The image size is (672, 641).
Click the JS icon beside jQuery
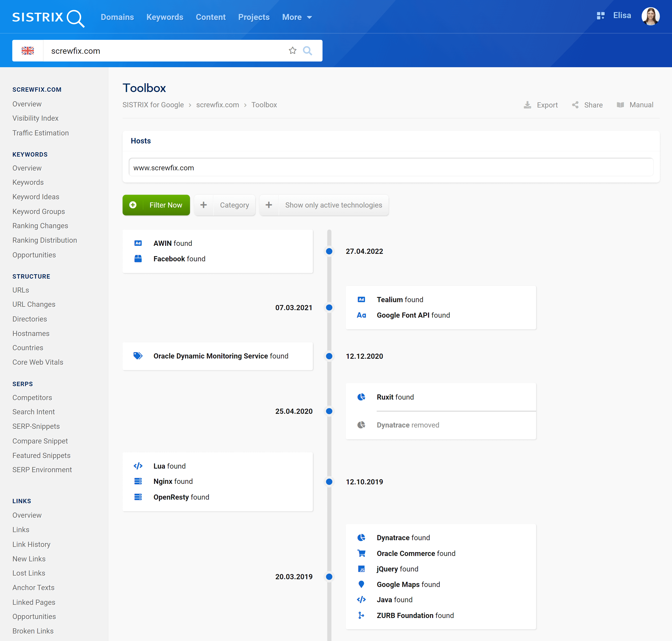click(361, 569)
